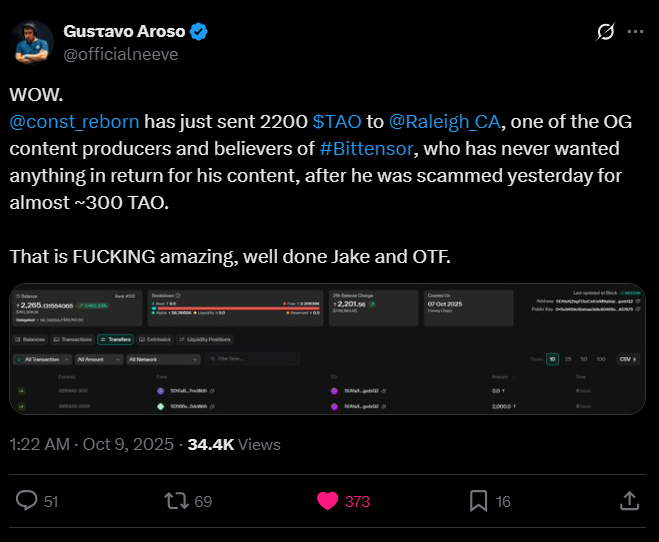Screen dimensions: 659x542
Task: Open the three-dot more options menu
Action: pos(634,32)
